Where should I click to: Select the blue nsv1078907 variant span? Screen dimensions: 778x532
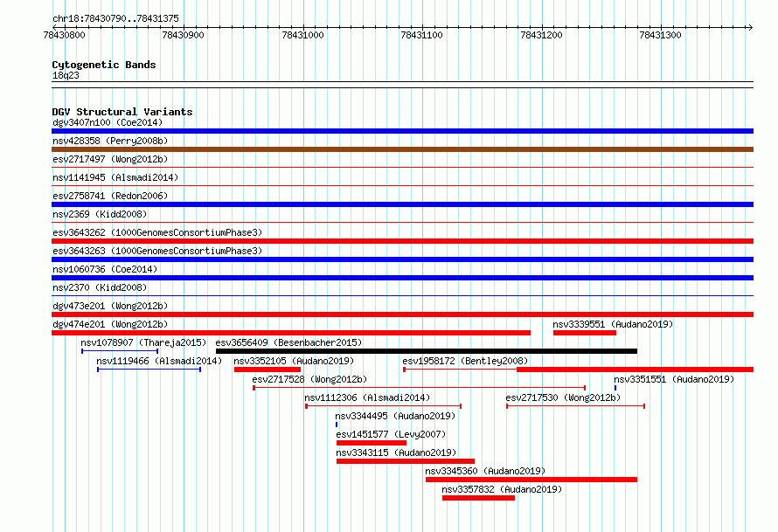(120, 351)
